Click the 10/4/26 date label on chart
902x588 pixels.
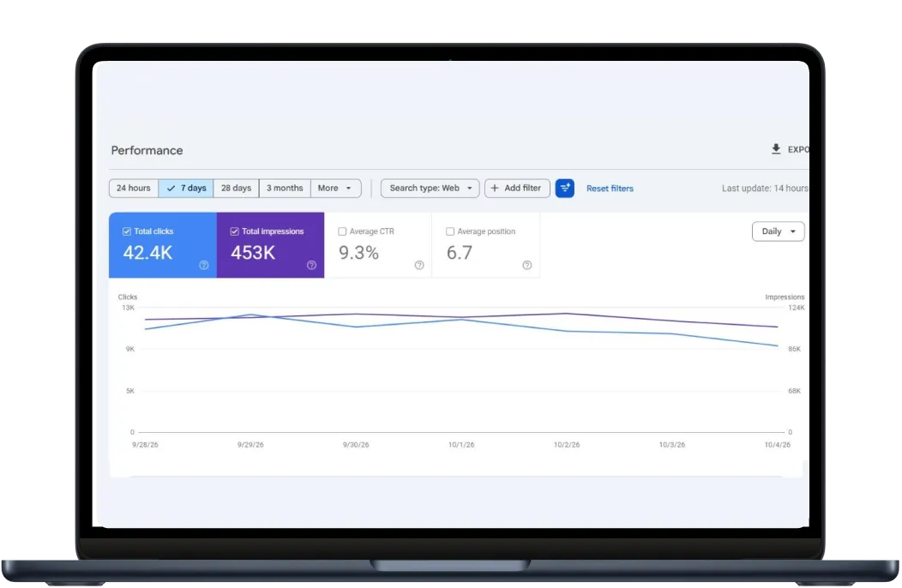click(777, 445)
